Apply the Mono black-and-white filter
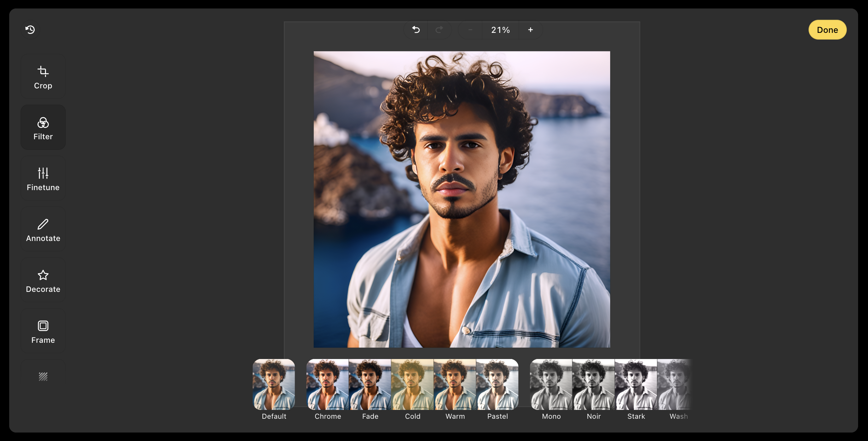 pyautogui.click(x=551, y=385)
